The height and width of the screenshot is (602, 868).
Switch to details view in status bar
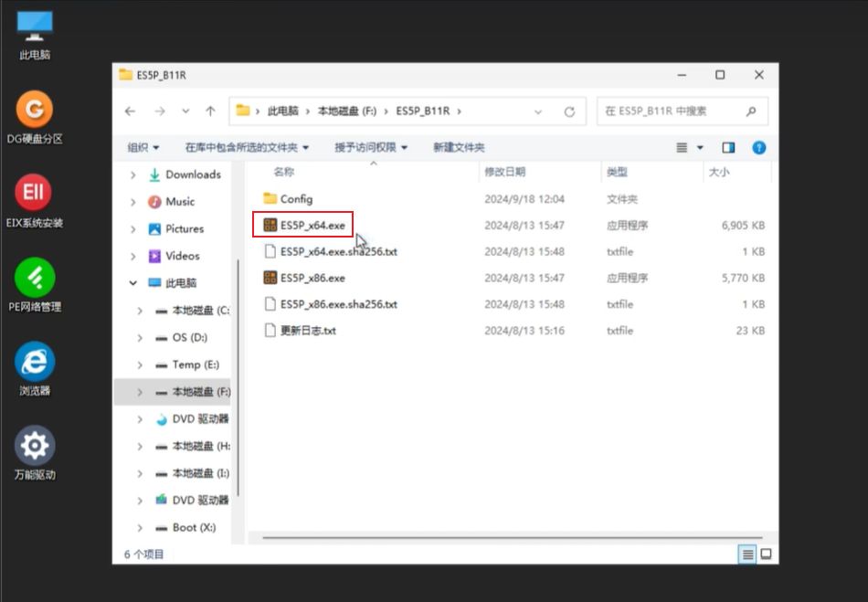pyautogui.click(x=748, y=554)
